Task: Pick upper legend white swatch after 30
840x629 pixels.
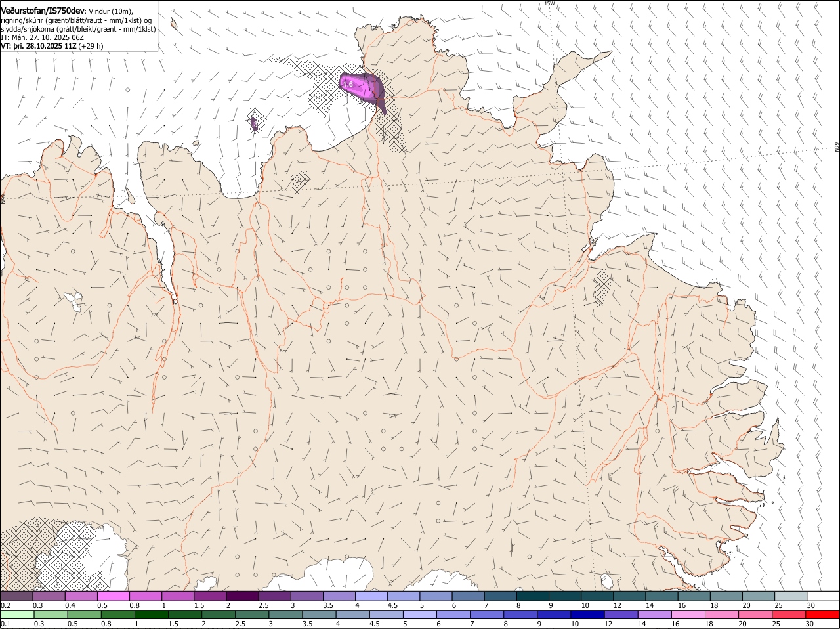Action: coord(824,596)
